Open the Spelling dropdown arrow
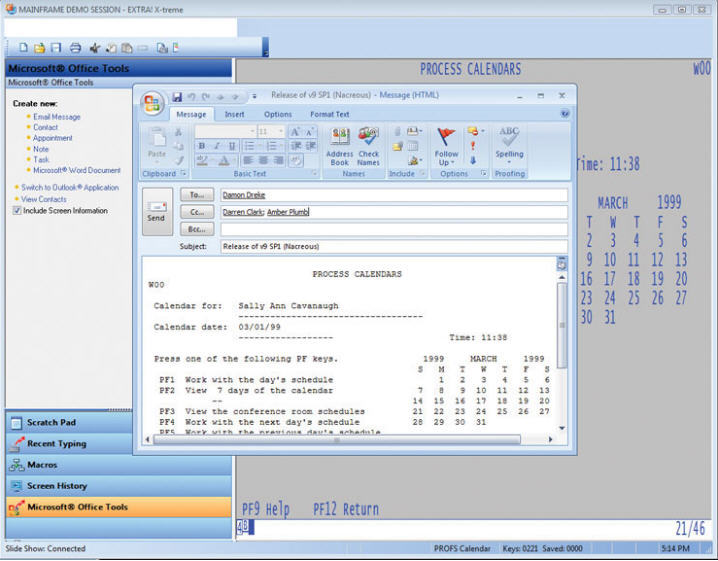Viewport: 718px width, 561px height. [509, 162]
